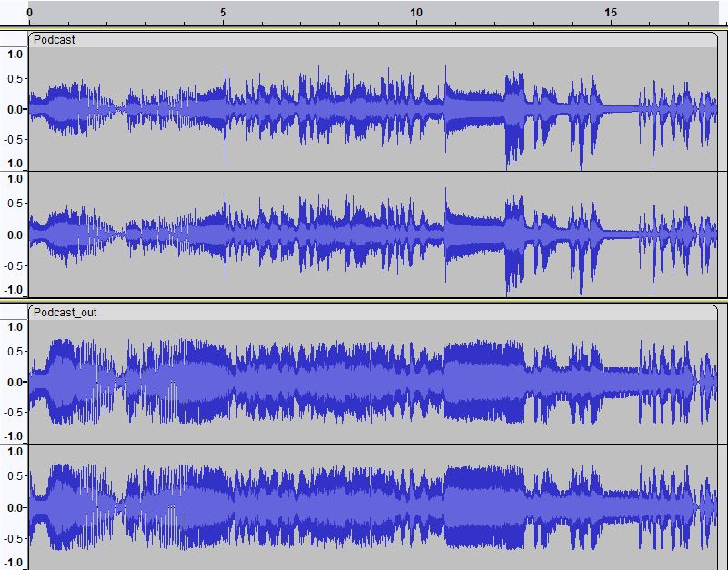Select the Podcast clip title bar
This screenshot has height=570, width=728.
pyautogui.click(x=373, y=40)
